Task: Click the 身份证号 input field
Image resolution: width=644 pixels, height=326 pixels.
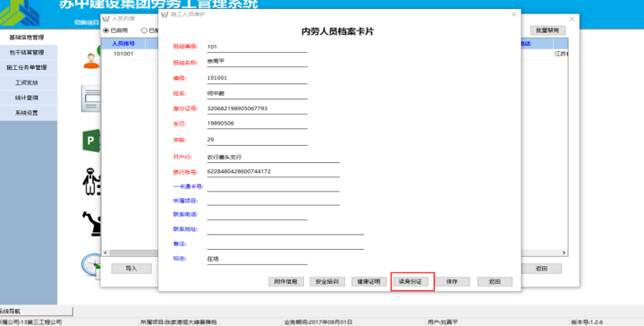Action: coord(257,109)
